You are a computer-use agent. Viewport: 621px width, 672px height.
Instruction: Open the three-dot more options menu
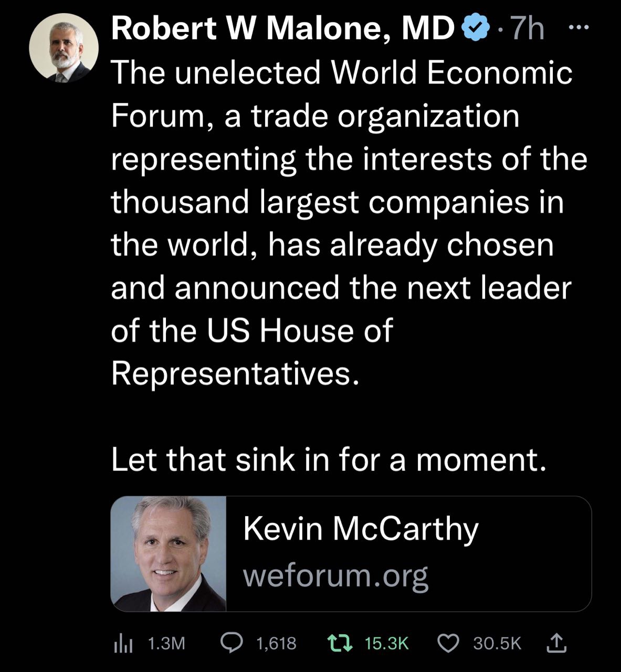tap(579, 27)
